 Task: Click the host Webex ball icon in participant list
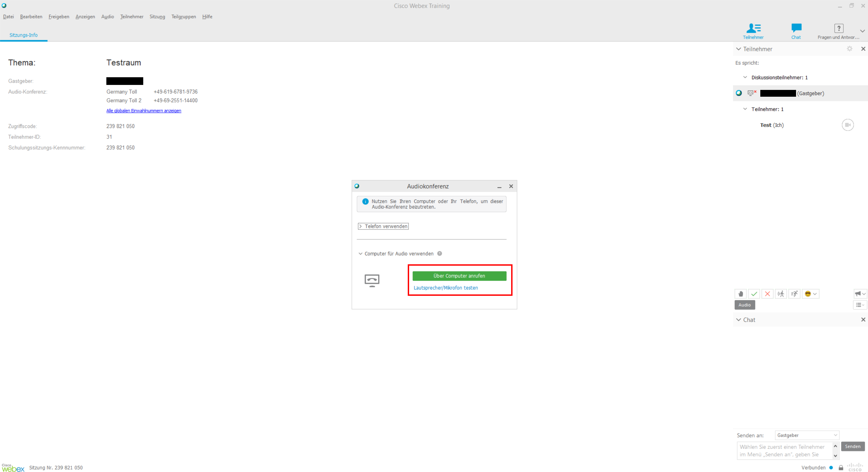coord(739,93)
